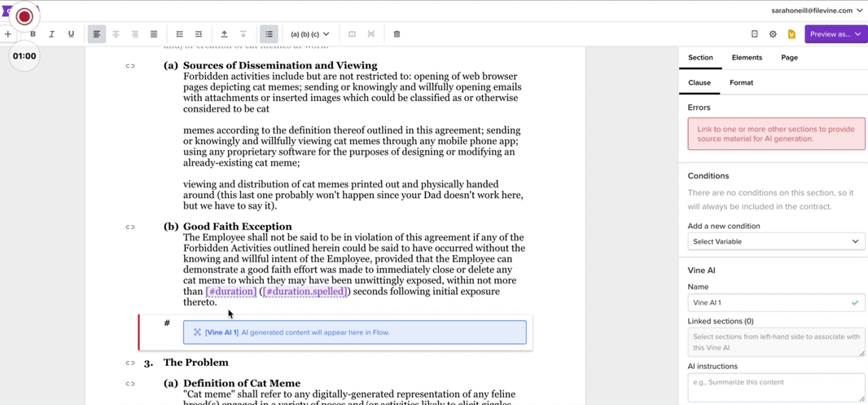Click the 'Conditions' section label
The height and width of the screenshot is (405, 868).
[x=708, y=176]
